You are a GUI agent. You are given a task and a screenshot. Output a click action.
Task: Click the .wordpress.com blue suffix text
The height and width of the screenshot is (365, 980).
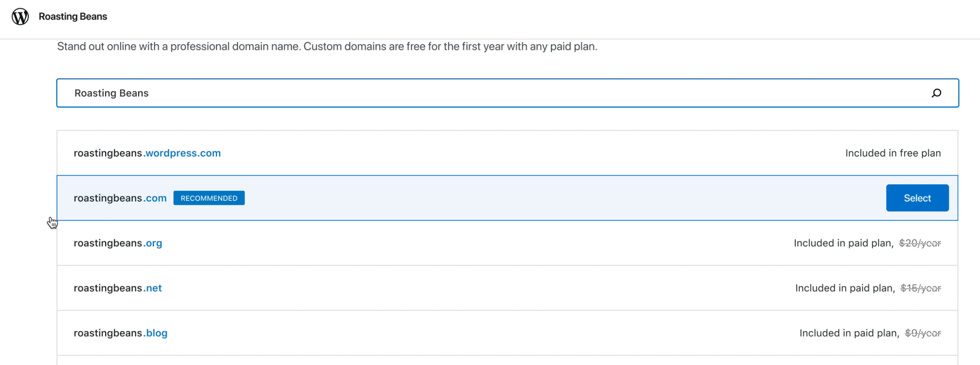click(182, 153)
